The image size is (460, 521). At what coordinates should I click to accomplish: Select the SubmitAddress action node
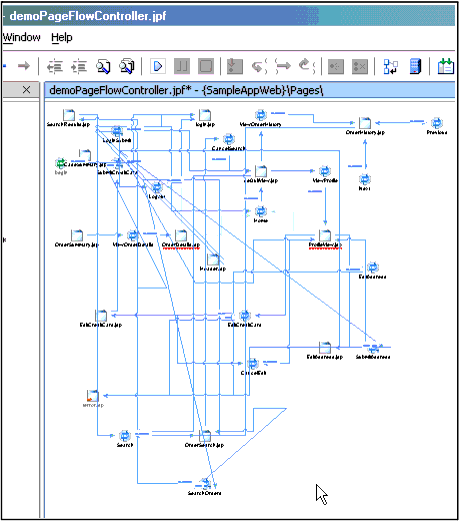373,347
